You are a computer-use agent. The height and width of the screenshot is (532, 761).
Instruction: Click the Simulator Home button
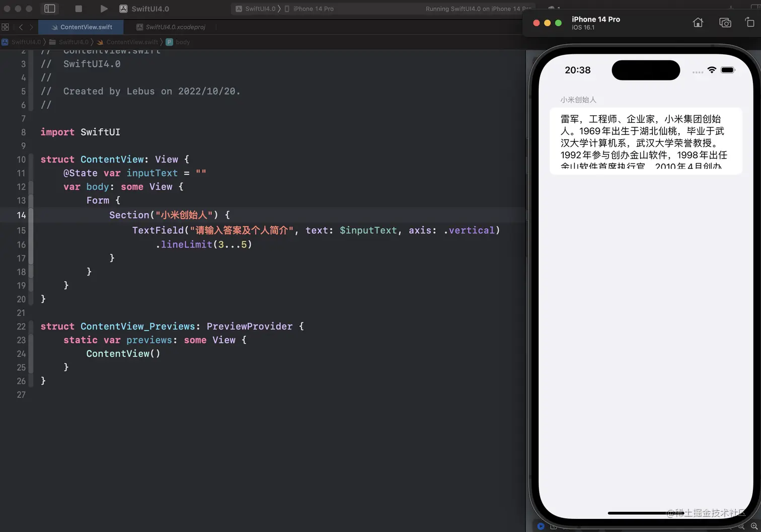698,23
